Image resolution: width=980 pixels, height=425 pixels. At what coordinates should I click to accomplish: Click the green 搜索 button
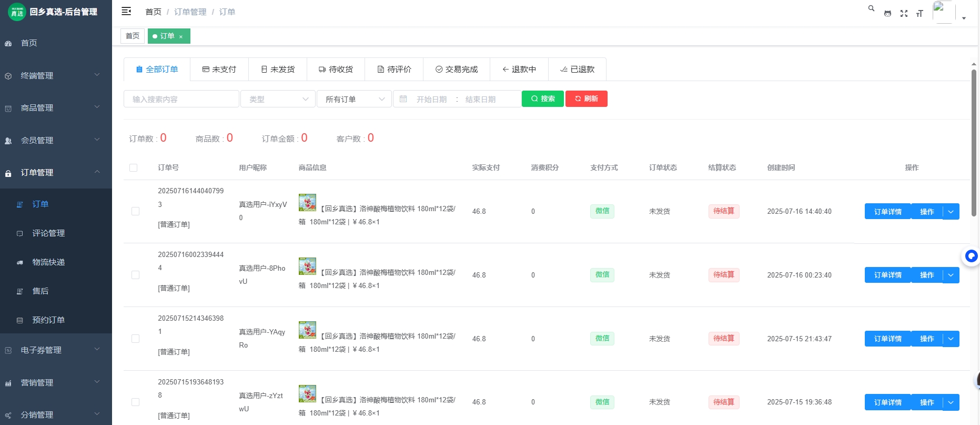coord(542,99)
